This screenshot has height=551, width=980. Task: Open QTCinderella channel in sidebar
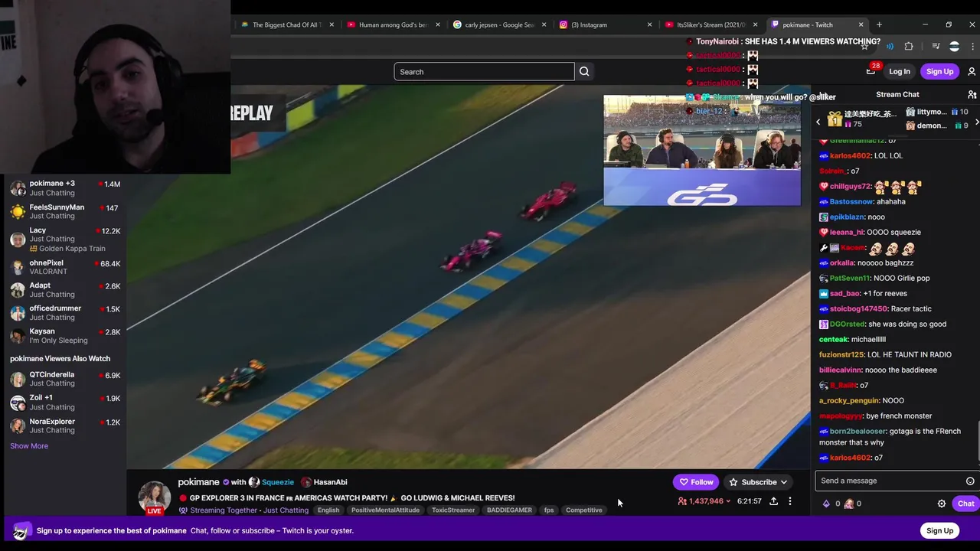pos(65,379)
